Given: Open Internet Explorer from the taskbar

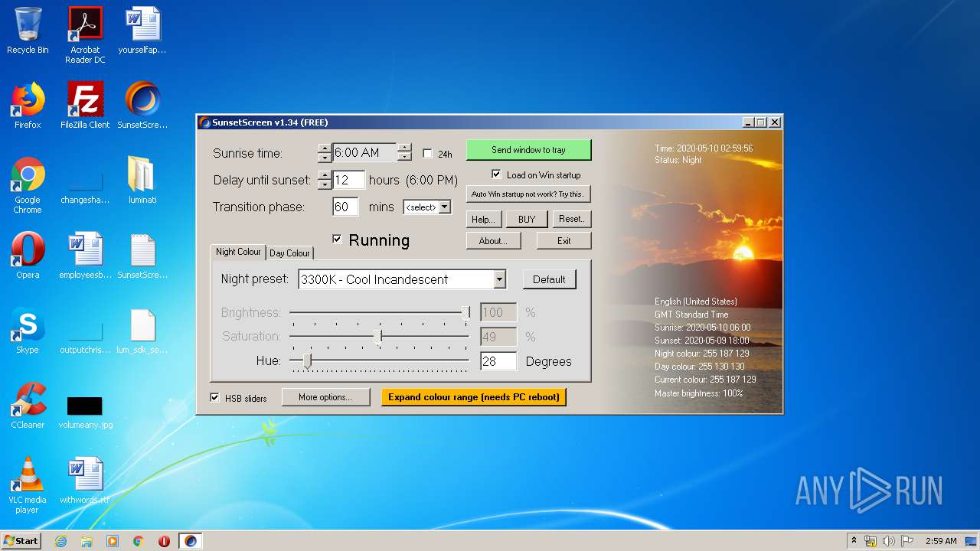Looking at the screenshot, I should (60, 541).
